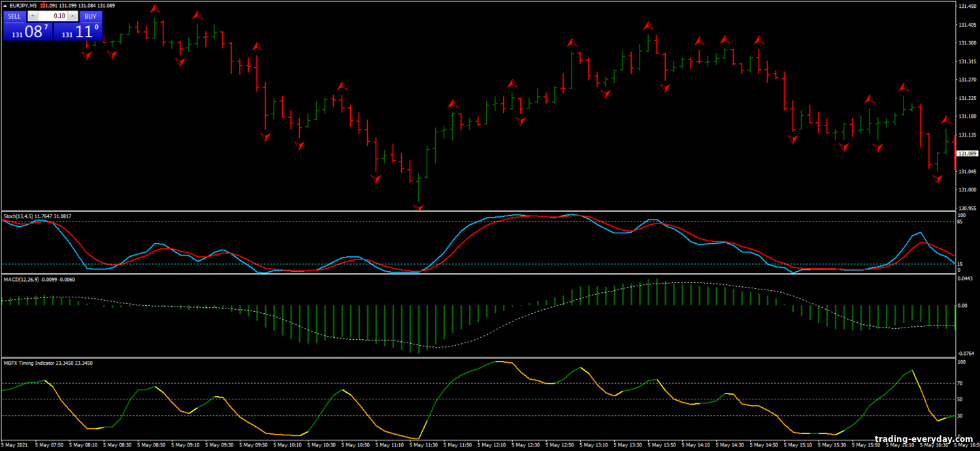The height and width of the screenshot is (451, 980).
Task: Click the 131.000 price scale label
Action: click(x=967, y=190)
